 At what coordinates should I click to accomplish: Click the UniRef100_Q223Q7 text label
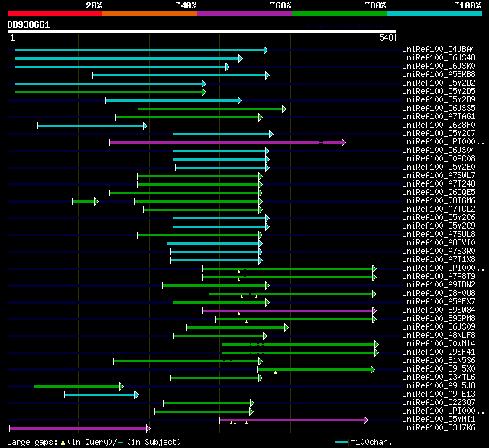(x=439, y=403)
